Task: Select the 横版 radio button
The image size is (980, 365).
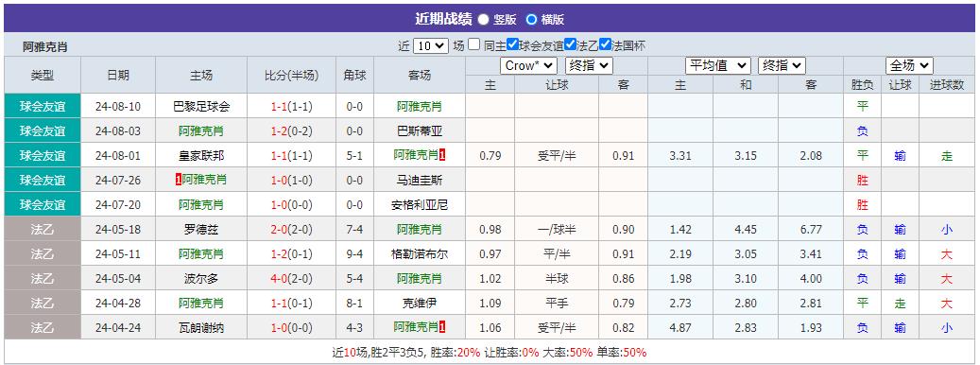Action: tap(531, 19)
